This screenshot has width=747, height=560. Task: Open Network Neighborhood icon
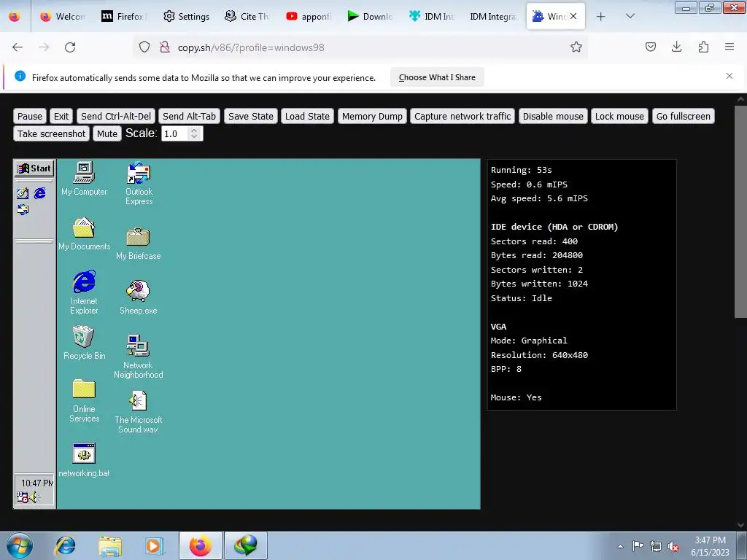pos(138,356)
